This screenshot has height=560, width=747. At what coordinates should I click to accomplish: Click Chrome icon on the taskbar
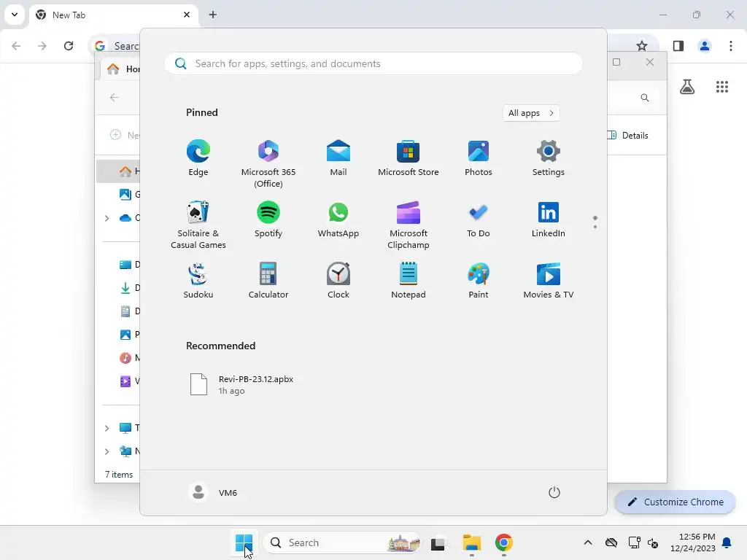tap(504, 542)
